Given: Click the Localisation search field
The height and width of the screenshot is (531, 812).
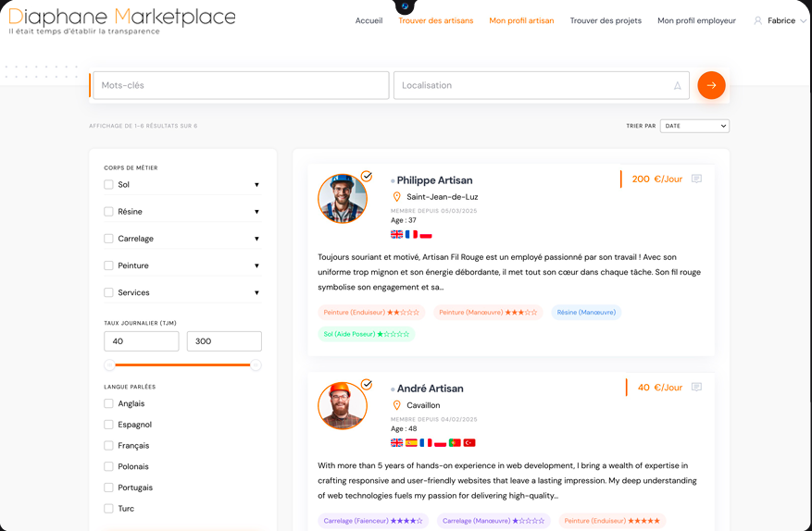Looking at the screenshot, I should tap(541, 85).
